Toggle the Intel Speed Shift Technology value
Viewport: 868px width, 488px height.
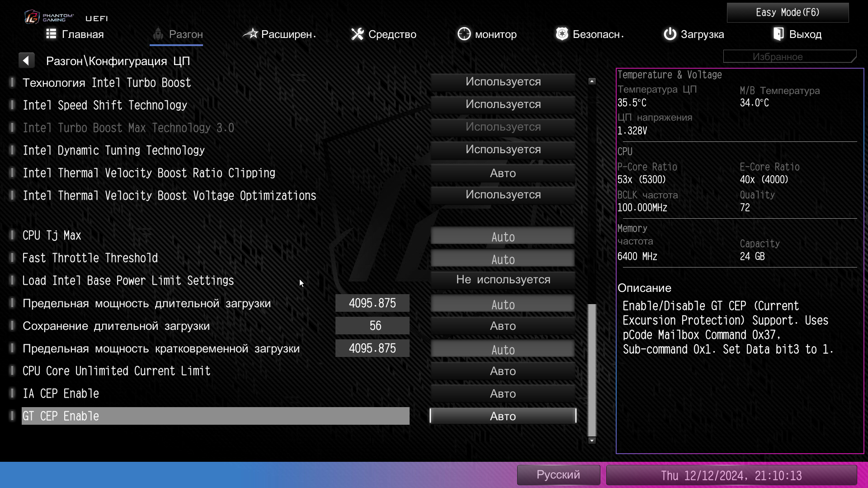tap(503, 104)
